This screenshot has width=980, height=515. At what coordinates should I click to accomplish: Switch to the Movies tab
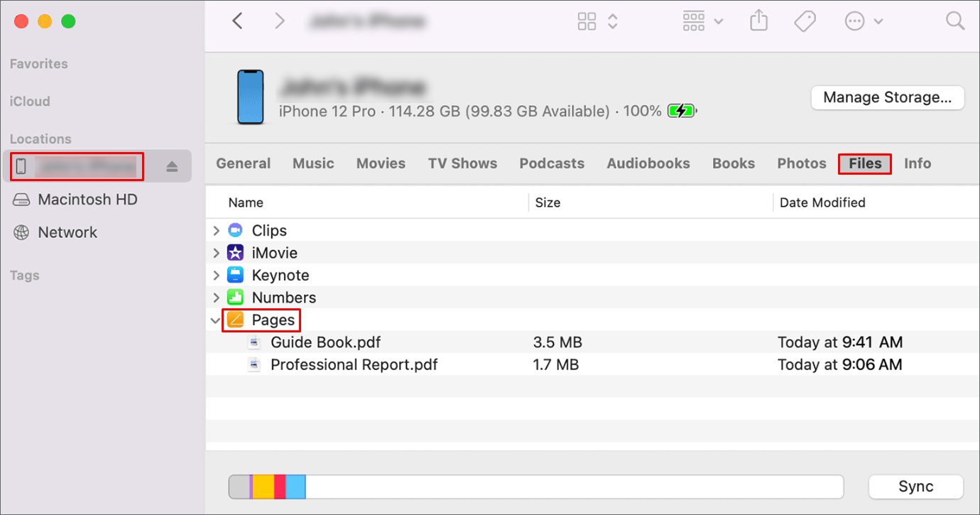pyautogui.click(x=381, y=163)
